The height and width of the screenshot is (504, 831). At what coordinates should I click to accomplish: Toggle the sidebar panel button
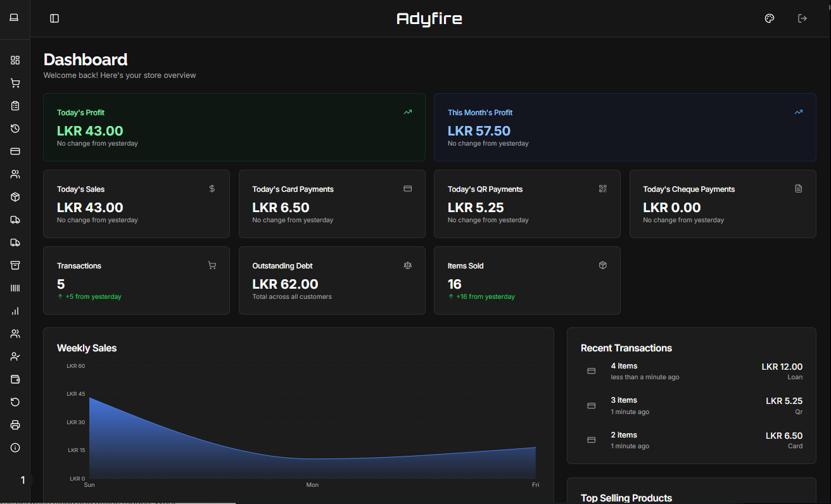[54, 18]
